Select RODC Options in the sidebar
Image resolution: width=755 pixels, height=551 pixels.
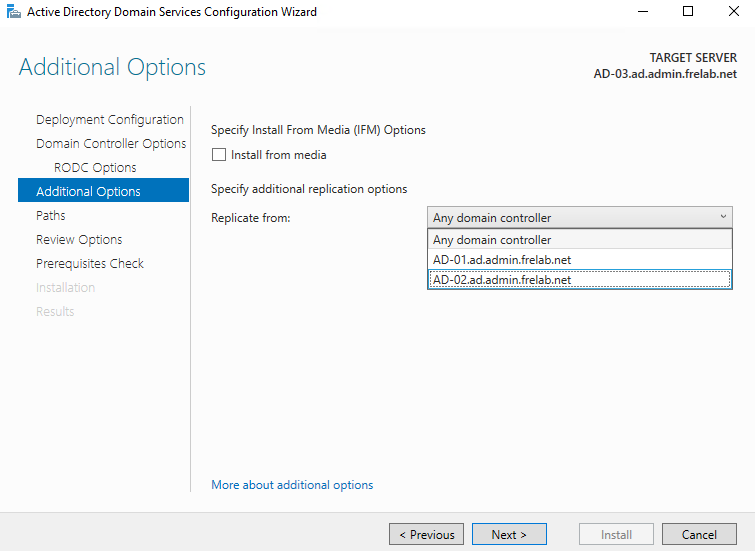pos(95,168)
